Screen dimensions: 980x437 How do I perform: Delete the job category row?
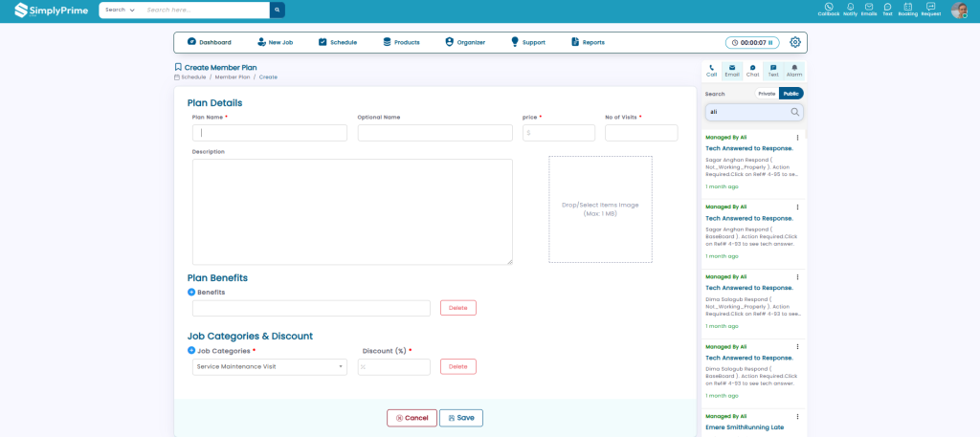click(x=458, y=366)
